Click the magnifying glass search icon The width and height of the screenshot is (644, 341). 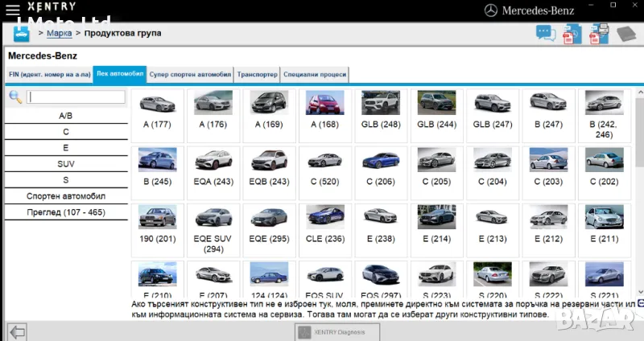pyautogui.click(x=15, y=97)
